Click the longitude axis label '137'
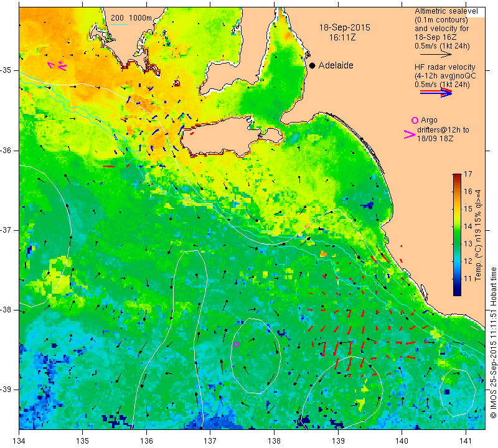The image size is (498, 448). 210,441
